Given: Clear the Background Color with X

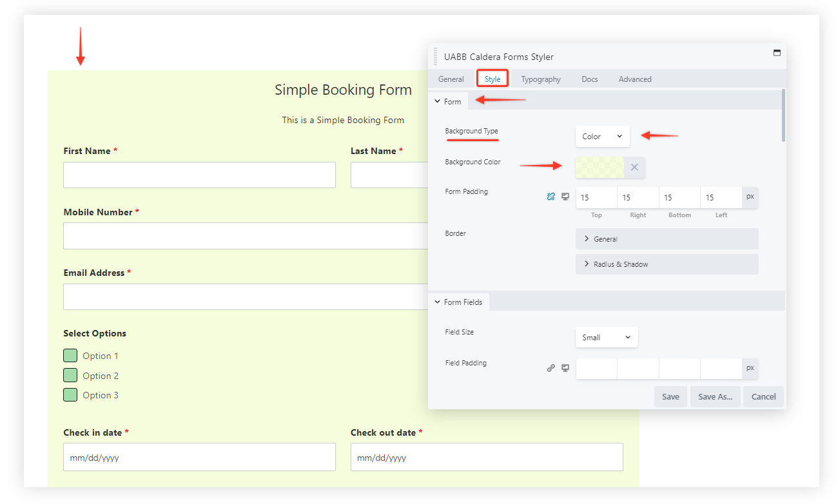Looking at the screenshot, I should (x=634, y=168).
